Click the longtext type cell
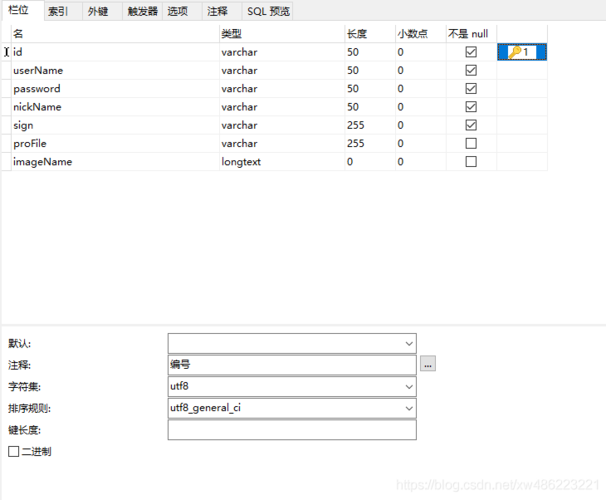This screenshot has width=606, height=500. [x=282, y=162]
